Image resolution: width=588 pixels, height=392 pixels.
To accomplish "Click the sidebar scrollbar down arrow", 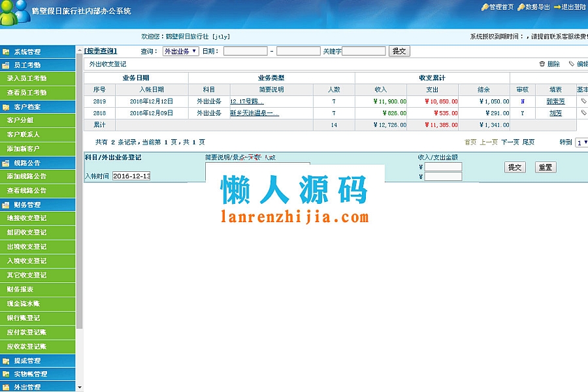I will point(80,387).
